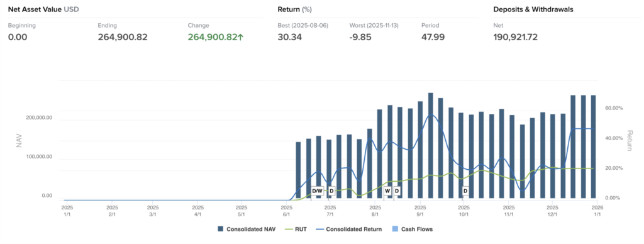Click the 2025 9/1 date axis label
Screen dimensions: 644x244
pos(420,211)
